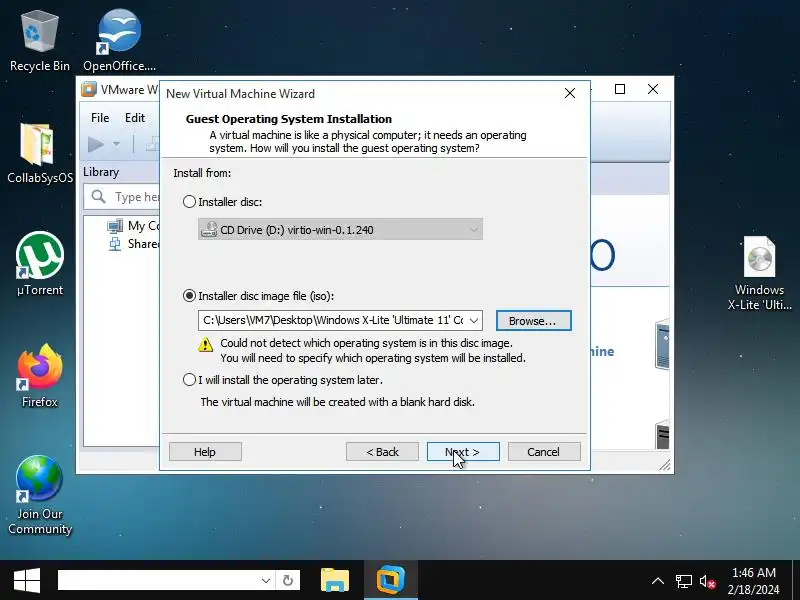Select the OpenOffice desktop shortcut
This screenshot has height=600, width=800.
[119, 41]
